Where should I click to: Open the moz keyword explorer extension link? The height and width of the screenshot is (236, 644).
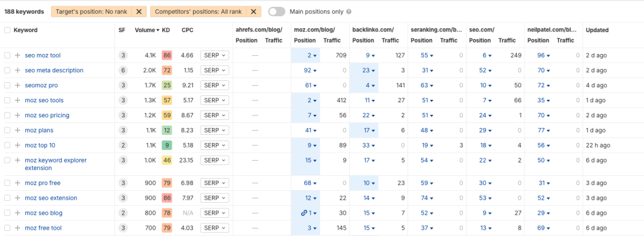50,164
